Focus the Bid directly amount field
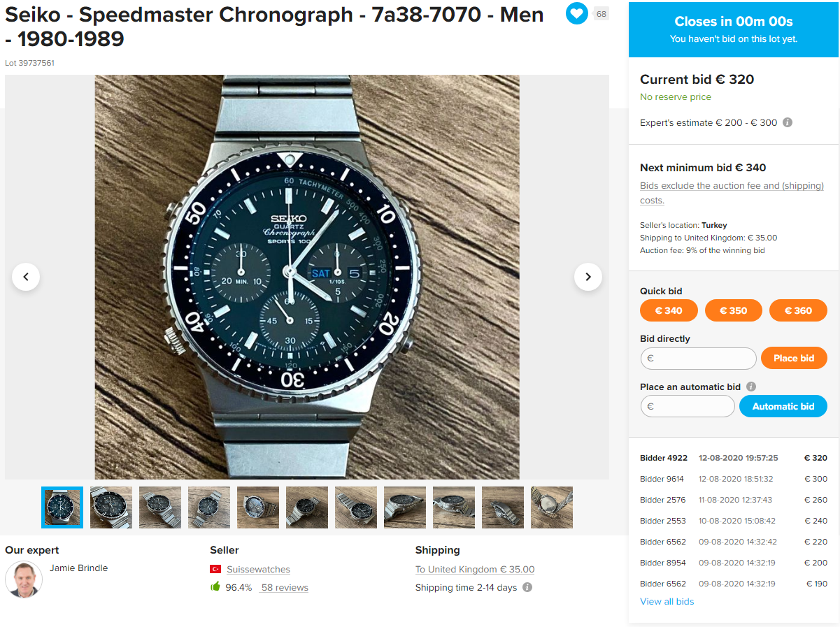840x627 pixels. (x=698, y=359)
